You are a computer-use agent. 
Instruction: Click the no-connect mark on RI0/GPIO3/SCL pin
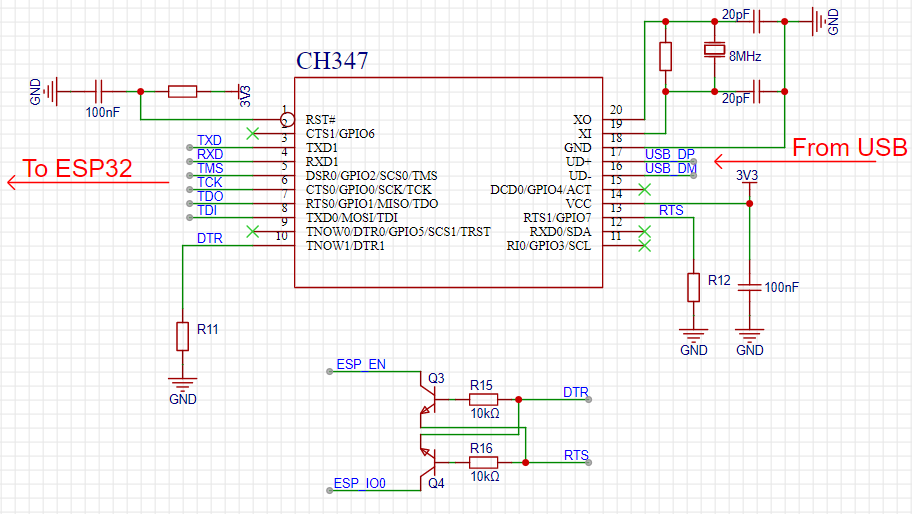pyautogui.click(x=644, y=245)
